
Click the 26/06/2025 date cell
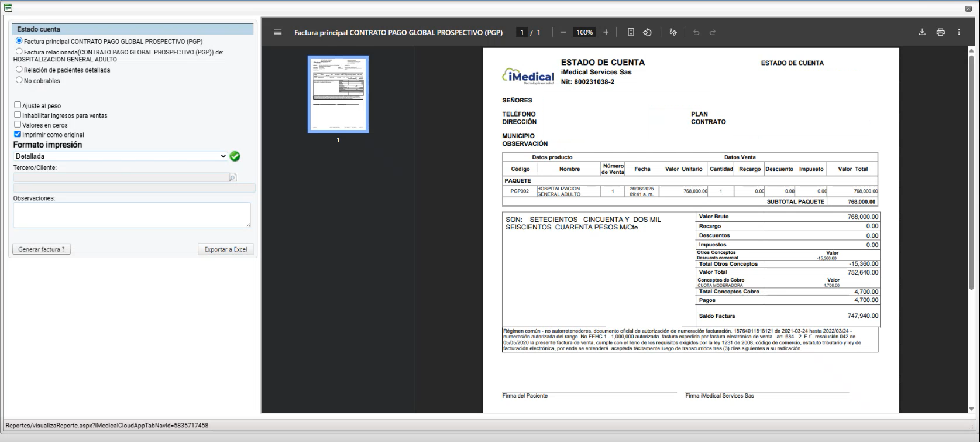point(642,191)
